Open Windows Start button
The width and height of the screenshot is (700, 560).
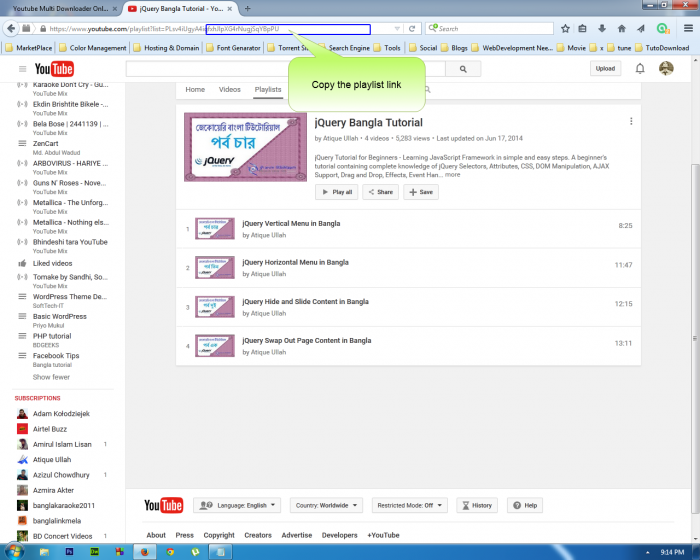[14, 552]
